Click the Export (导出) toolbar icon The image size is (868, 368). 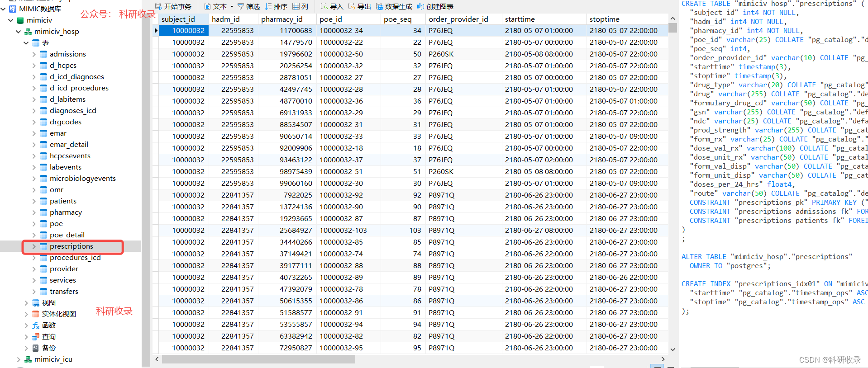coord(352,6)
